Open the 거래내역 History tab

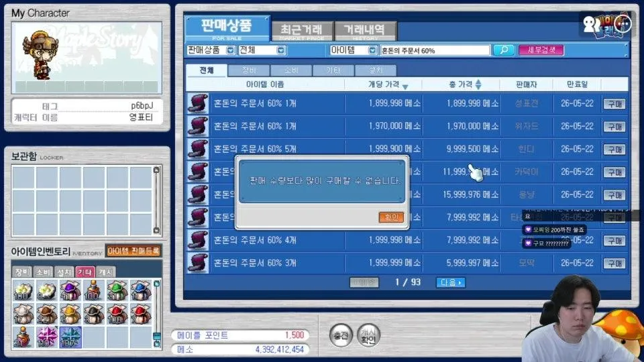pos(365,32)
